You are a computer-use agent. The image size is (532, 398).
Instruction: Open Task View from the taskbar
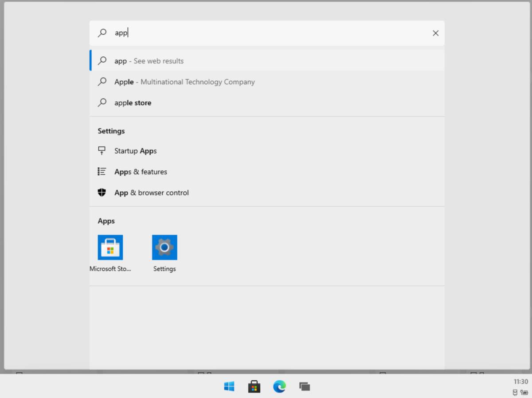point(305,386)
